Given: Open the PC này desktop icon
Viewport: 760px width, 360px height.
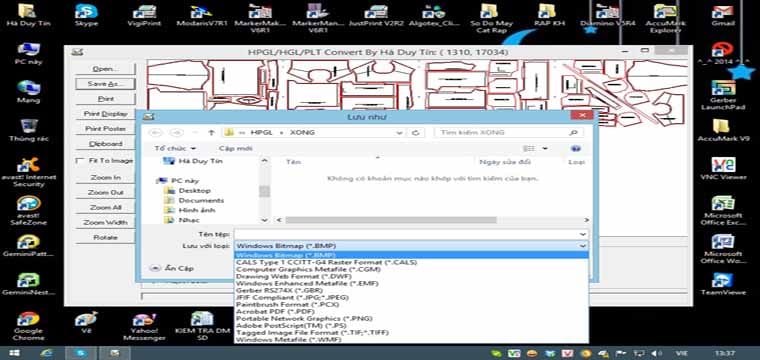Looking at the screenshot, I should coord(29,54).
